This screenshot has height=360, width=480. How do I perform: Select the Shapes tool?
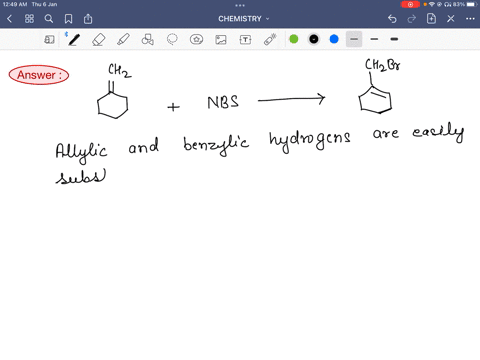(x=148, y=40)
